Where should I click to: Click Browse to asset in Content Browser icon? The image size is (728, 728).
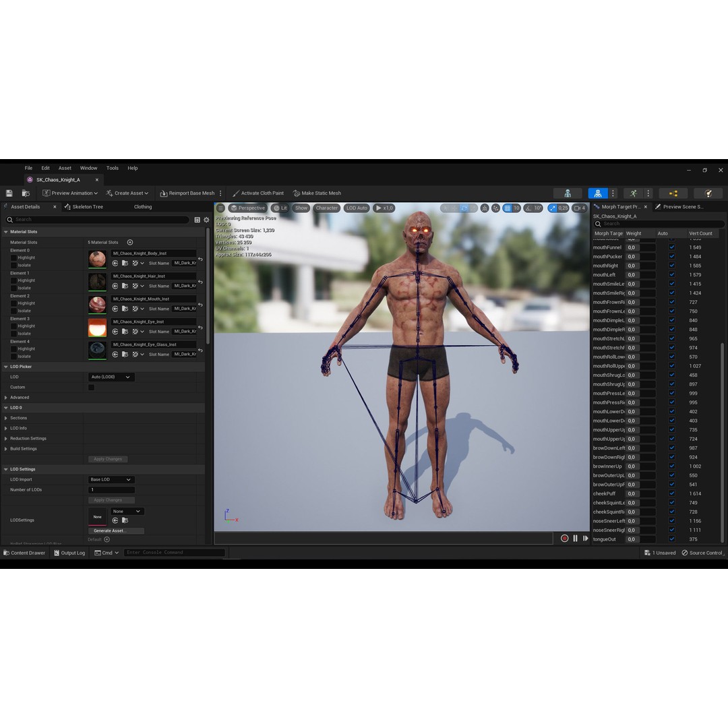pos(26,193)
